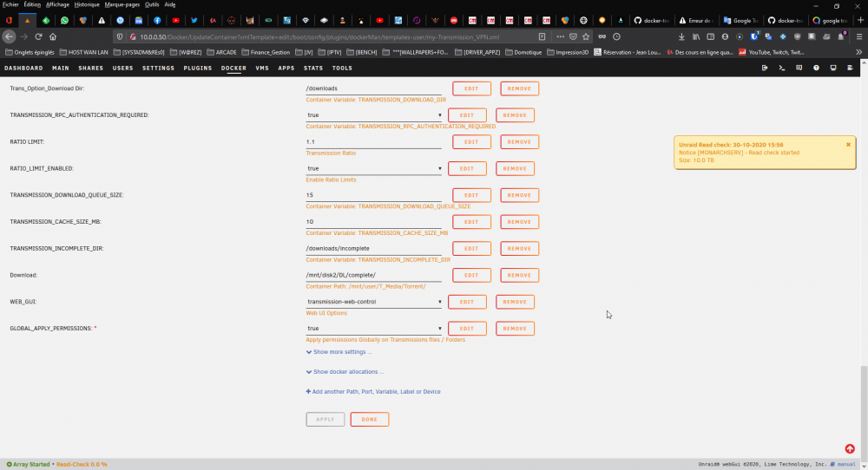Expand Show more settings
This screenshot has width=868, height=470.
(339, 352)
